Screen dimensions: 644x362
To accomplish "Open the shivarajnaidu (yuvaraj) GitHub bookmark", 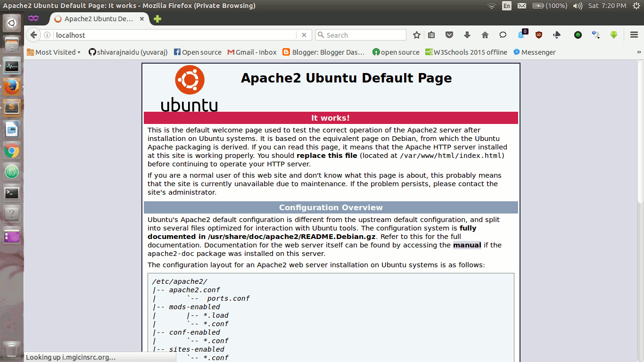I will [x=128, y=52].
